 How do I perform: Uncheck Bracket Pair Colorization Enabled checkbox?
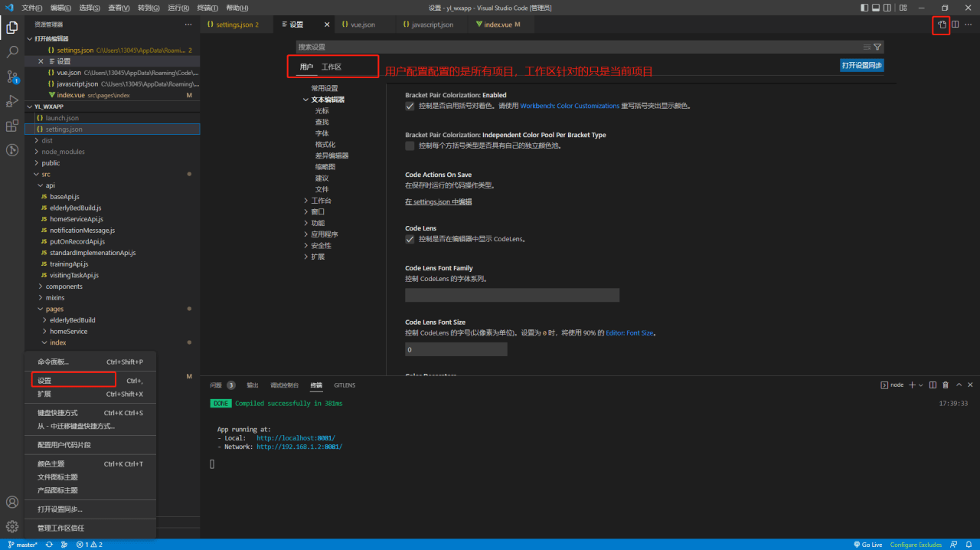pyautogui.click(x=410, y=106)
